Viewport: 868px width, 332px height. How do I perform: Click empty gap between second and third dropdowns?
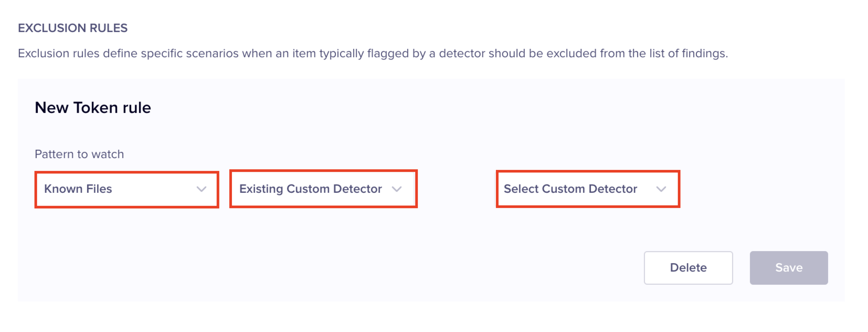point(457,189)
